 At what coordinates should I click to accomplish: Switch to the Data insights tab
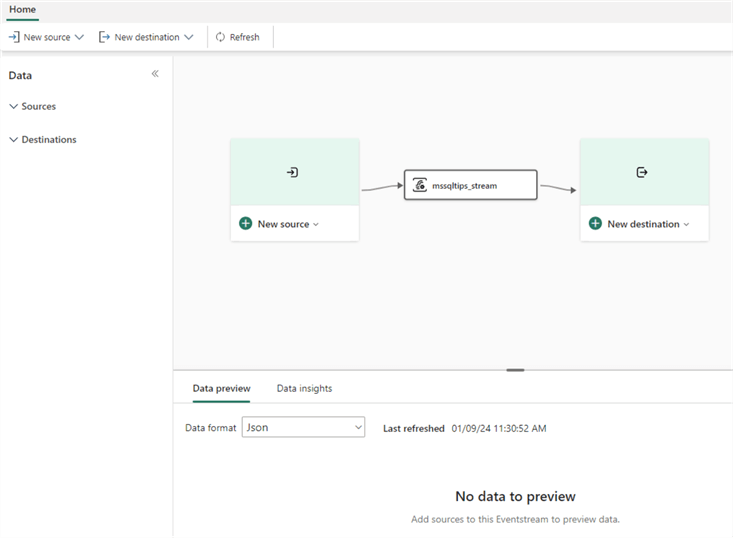point(304,388)
